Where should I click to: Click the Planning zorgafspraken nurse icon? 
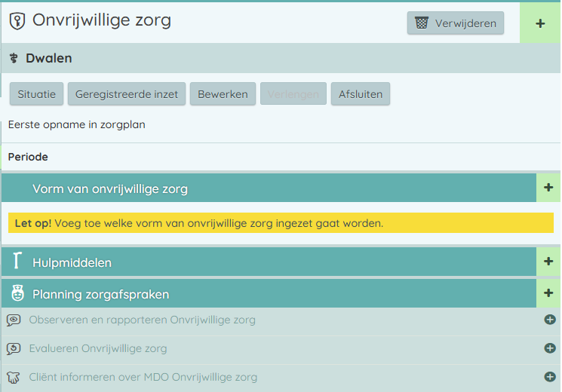17,293
